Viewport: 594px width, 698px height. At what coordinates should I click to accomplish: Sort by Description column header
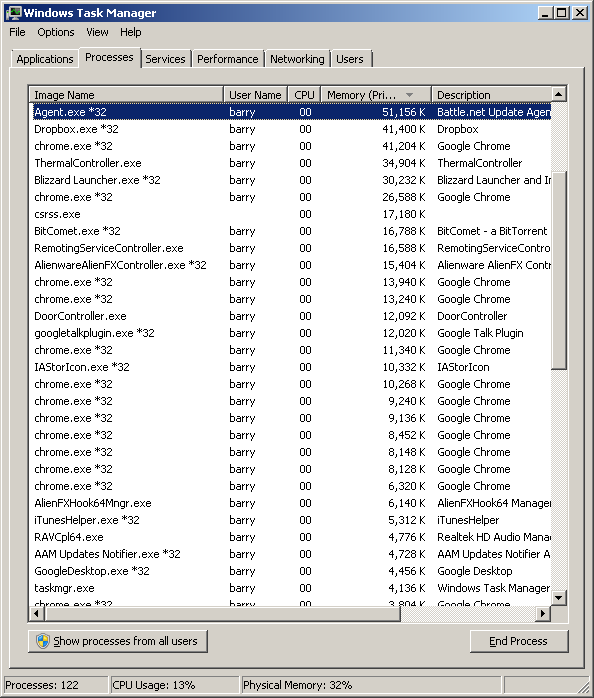pos(491,95)
